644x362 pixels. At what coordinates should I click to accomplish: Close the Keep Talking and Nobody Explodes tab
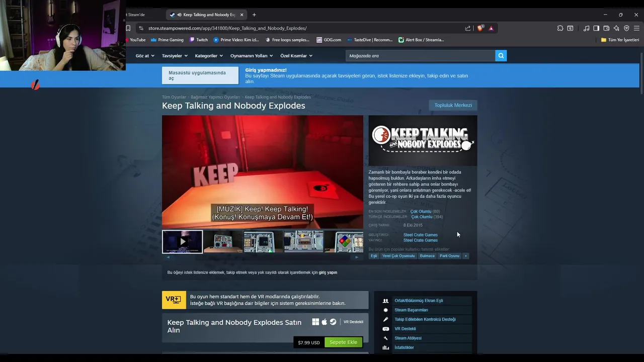tap(242, 15)
